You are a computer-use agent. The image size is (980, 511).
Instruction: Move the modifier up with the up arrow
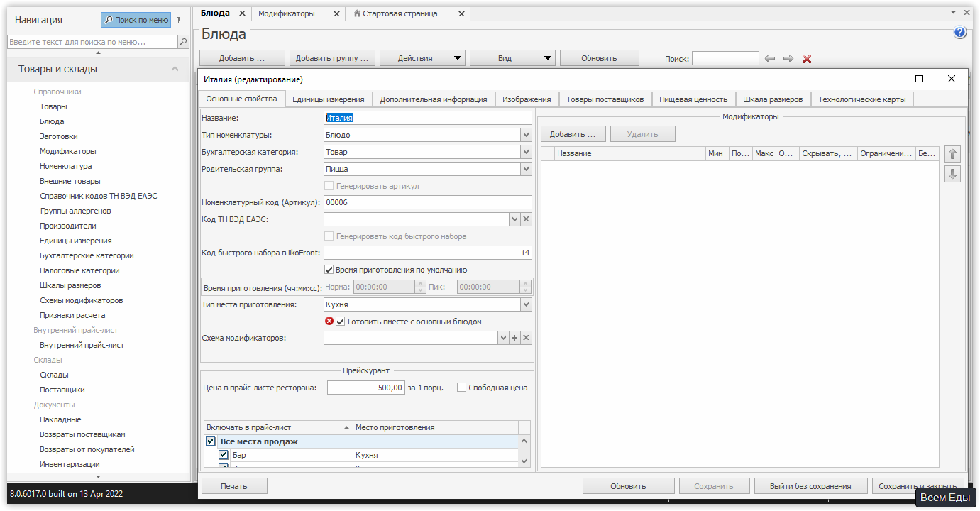point(952,154)
